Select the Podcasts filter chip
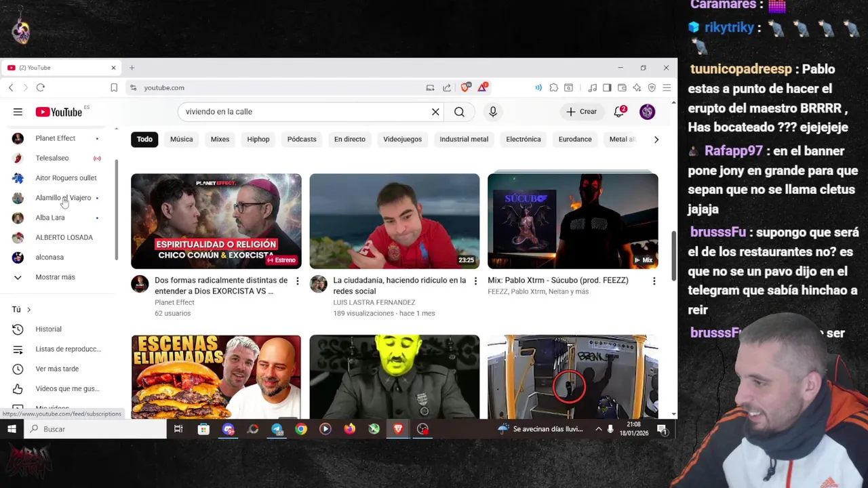The image size is (868, 488). point(302,139)
